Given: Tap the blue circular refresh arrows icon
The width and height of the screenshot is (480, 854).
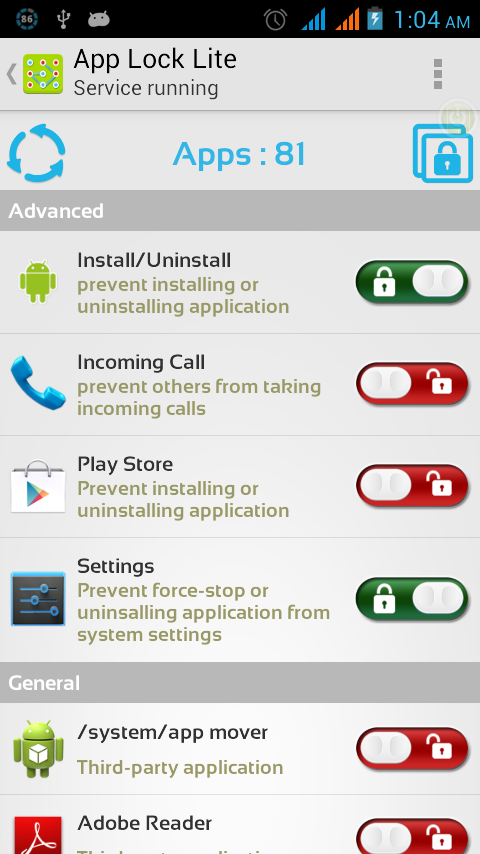Looking at the screenshot, I should tap(37, 153).
